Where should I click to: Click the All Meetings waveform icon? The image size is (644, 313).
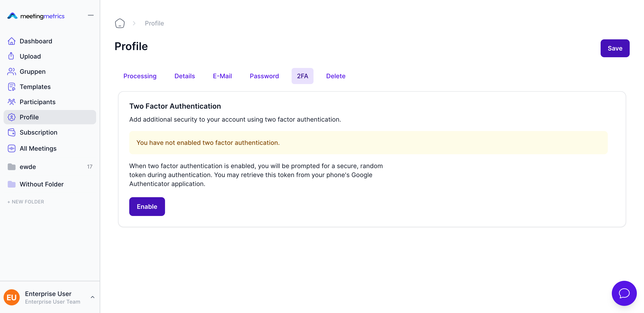(11, 148)
